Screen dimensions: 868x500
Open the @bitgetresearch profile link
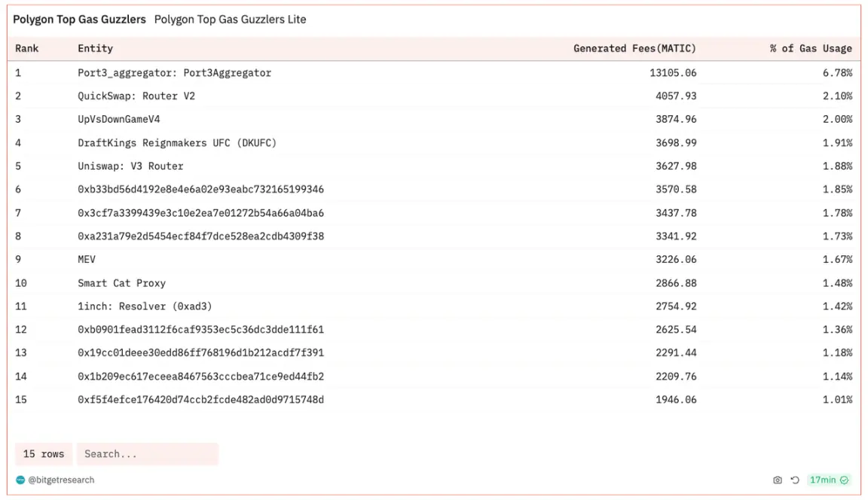[x=61, y=480]
